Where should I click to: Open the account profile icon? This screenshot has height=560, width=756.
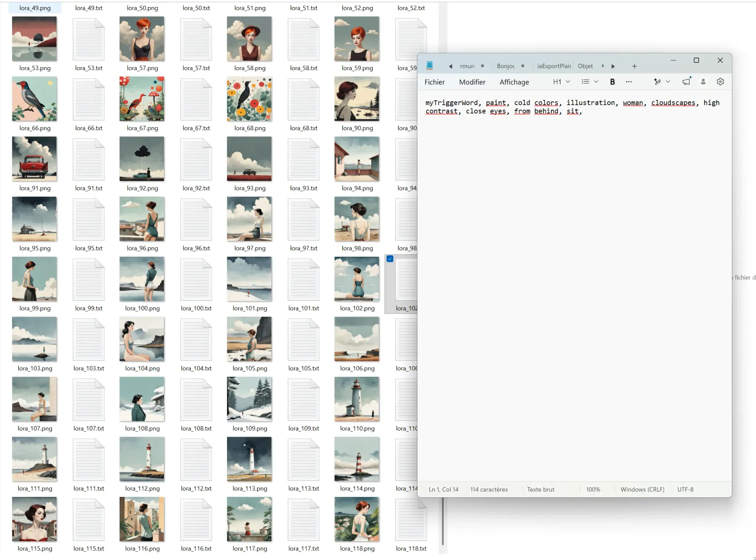point(703,82)
